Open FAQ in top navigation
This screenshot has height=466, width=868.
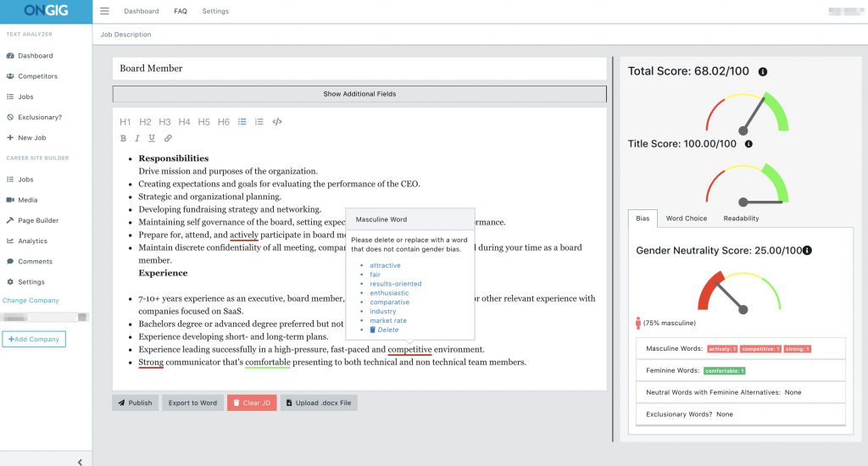point(181,11)
